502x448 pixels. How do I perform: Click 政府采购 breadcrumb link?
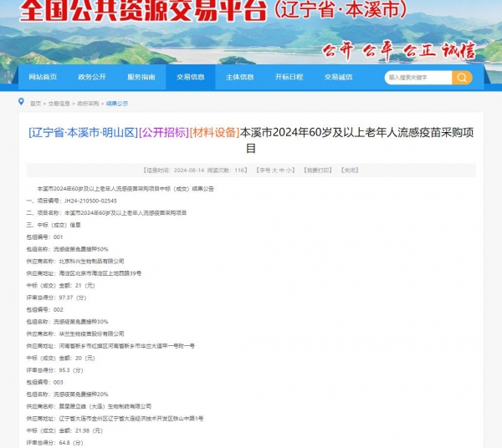[88, 104]
